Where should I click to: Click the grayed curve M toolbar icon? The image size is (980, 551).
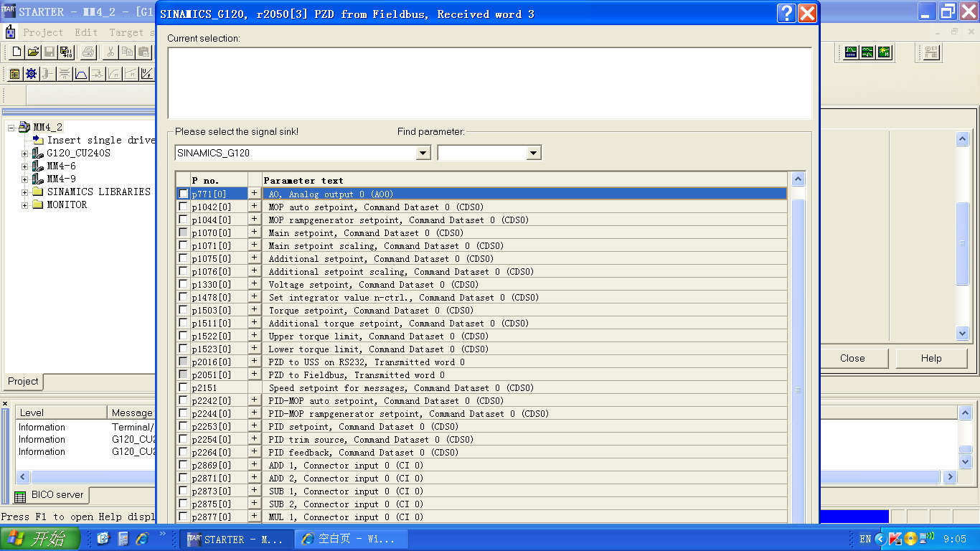tap(113, 73)
